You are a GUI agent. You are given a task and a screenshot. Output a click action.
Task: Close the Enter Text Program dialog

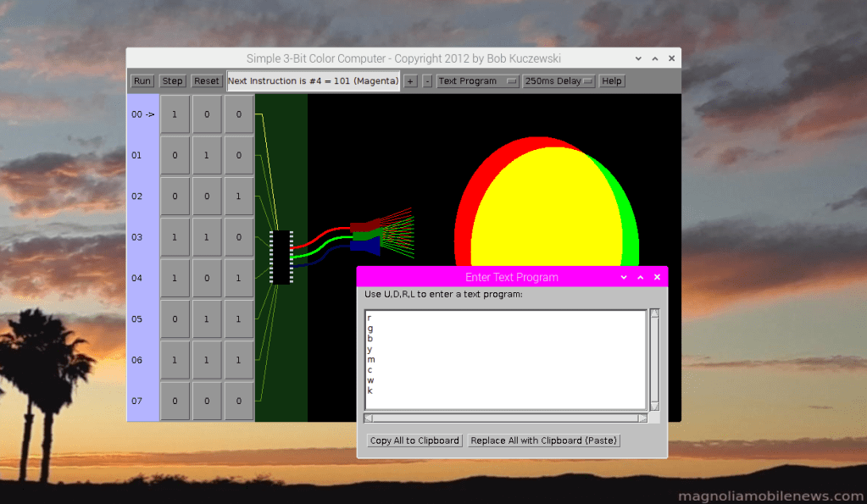click(657, 277)
